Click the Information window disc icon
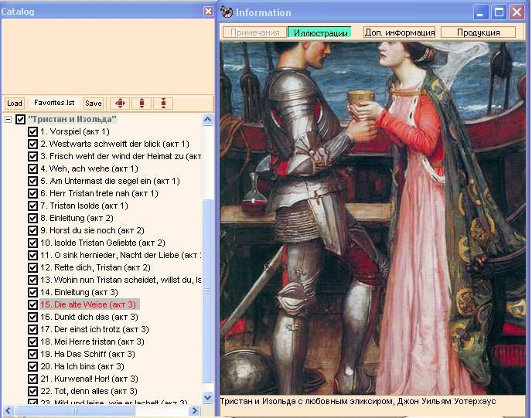Viewport: 532px width, 418px height. pos(227,12)
